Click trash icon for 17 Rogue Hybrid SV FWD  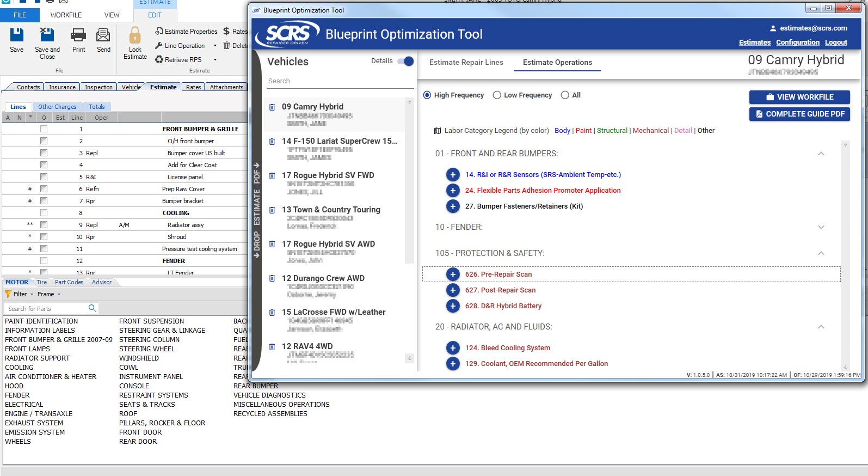point(272,176)
